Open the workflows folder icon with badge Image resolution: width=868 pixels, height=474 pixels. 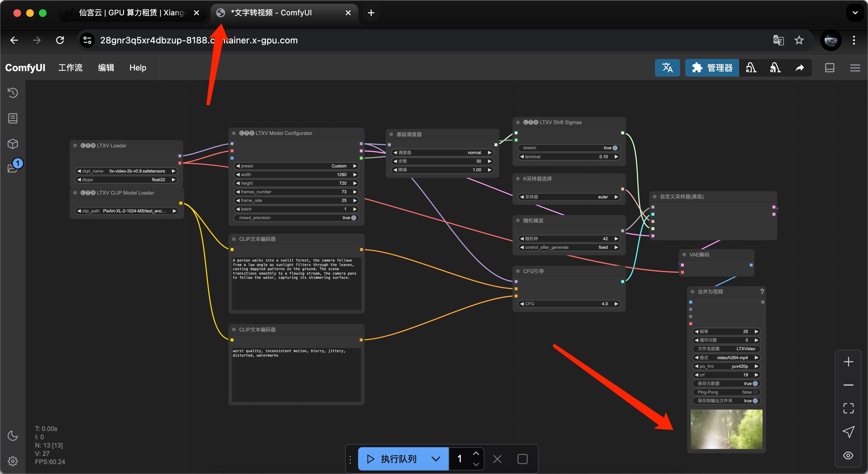tap(13, 167)
